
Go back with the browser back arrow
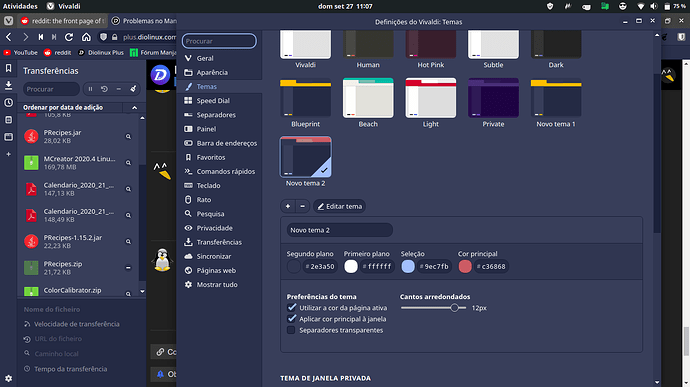click(x=9, y=37)
